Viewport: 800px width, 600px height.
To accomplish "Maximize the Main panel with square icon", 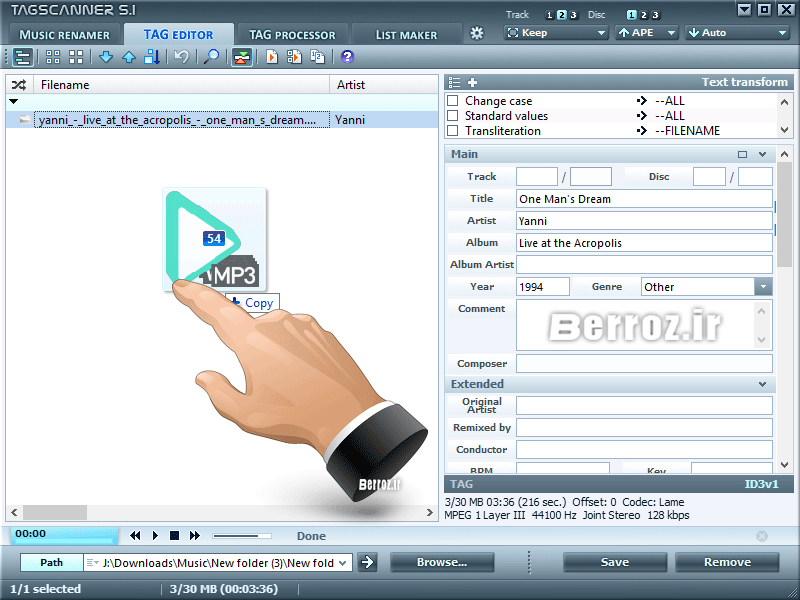I will pyautogui.click(x=742, y=155).
